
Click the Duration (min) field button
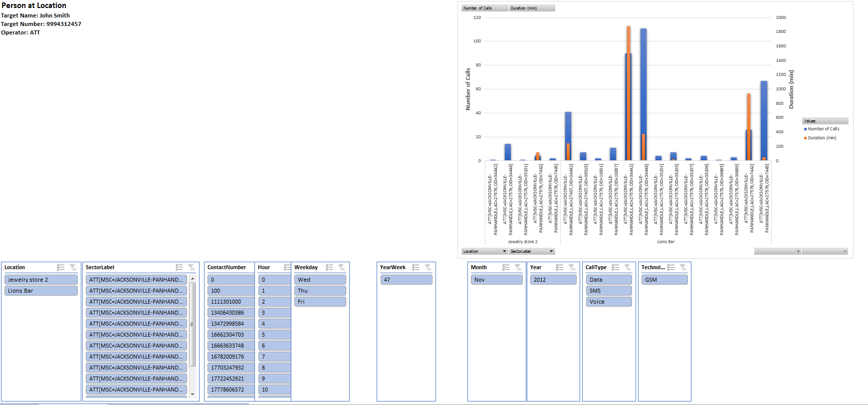(532, 8)
